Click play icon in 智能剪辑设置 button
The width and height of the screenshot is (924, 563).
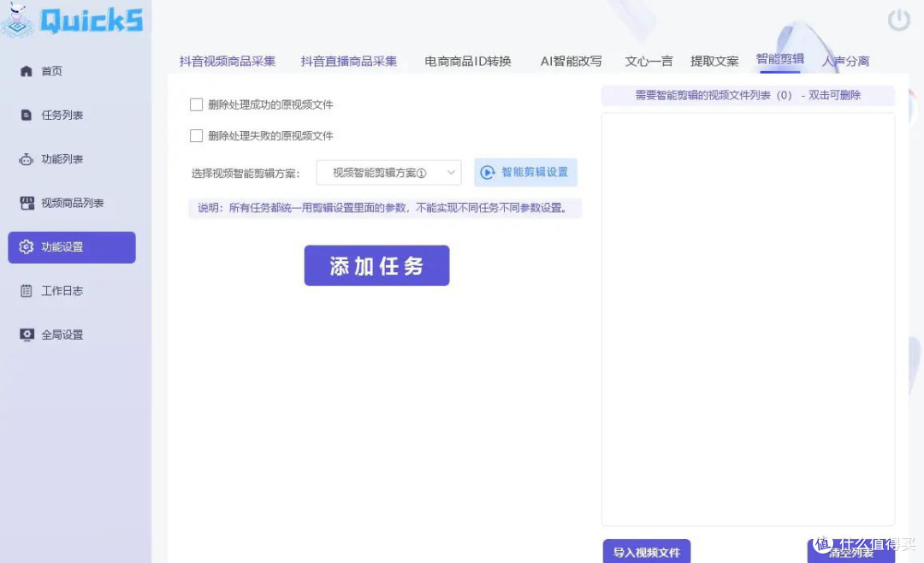point(488,173)
